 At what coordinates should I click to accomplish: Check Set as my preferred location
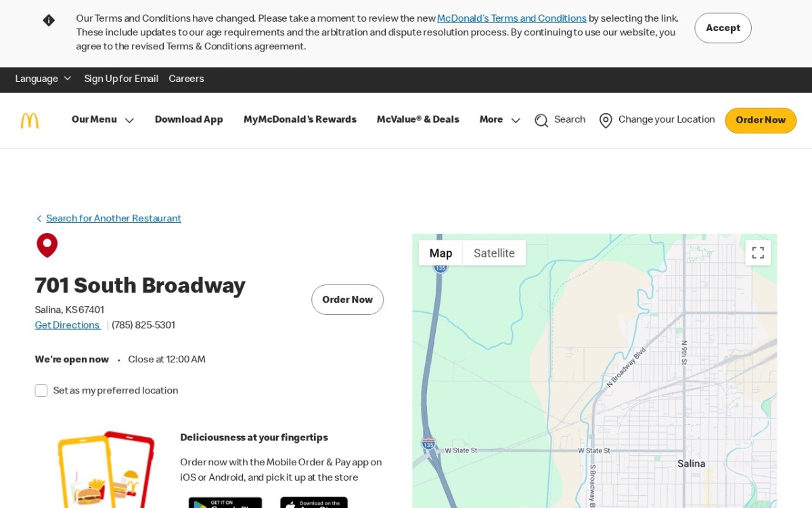pyautogui.click(x=41, y=391)
